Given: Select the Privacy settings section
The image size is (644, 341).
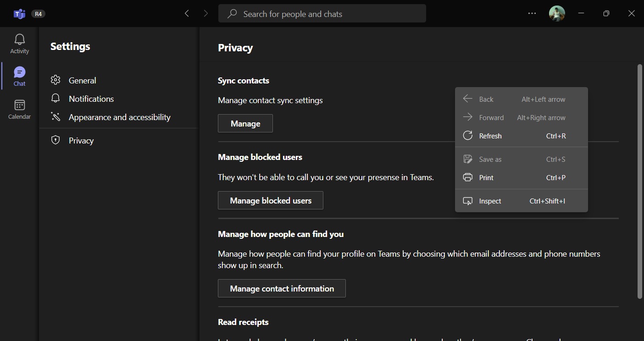Looking at the screenshot, I should [118, 140].
